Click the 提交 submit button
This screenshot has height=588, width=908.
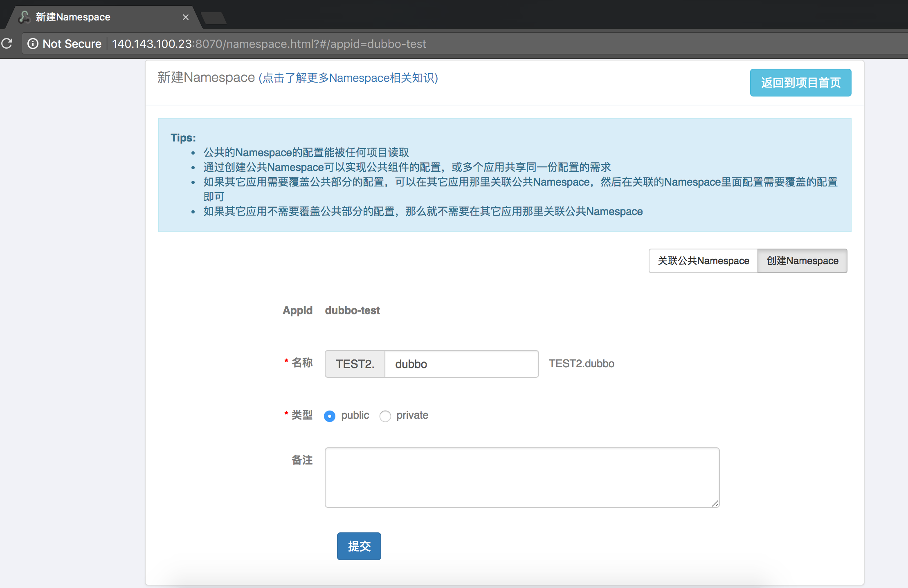click(x=359, y=546)
